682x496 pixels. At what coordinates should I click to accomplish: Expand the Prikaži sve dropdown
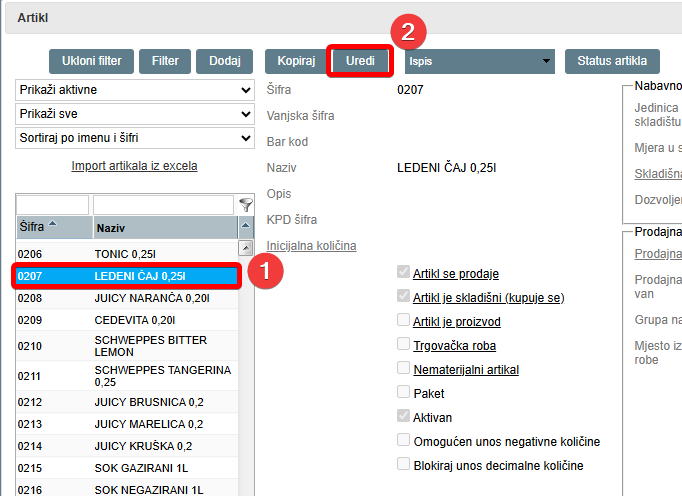click(135, 114)
